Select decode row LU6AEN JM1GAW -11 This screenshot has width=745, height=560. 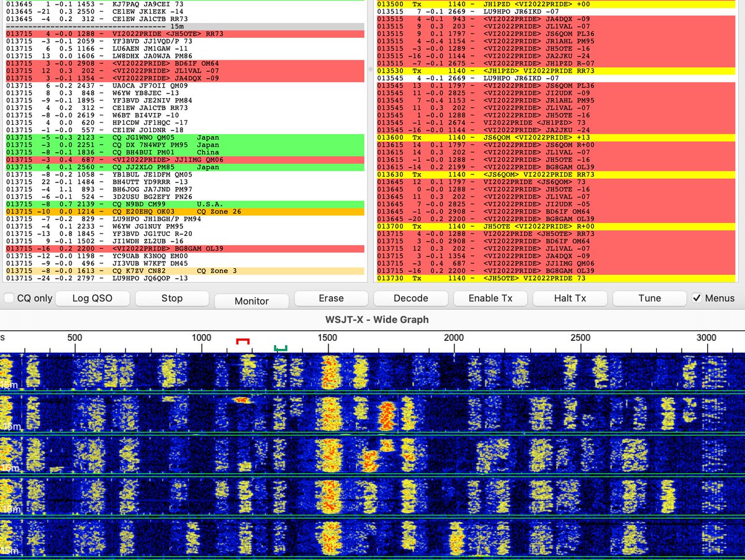(184, 48)
